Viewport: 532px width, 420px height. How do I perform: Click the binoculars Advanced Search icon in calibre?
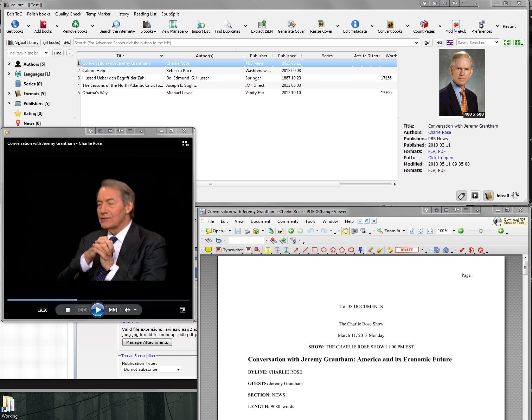coord(67,43)
